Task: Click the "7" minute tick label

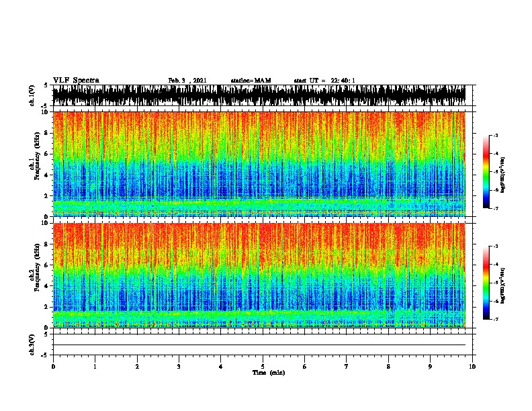Action: 347,367
